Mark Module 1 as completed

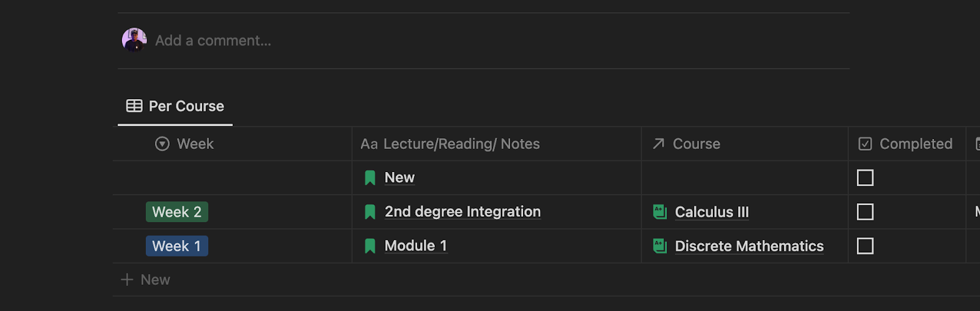pyautogui.click(x=865, y=246)
